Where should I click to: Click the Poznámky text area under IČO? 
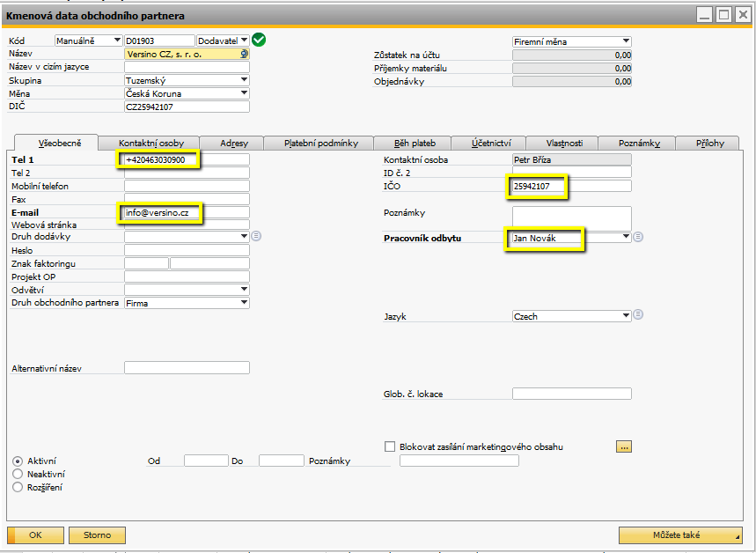pos(572,218)
